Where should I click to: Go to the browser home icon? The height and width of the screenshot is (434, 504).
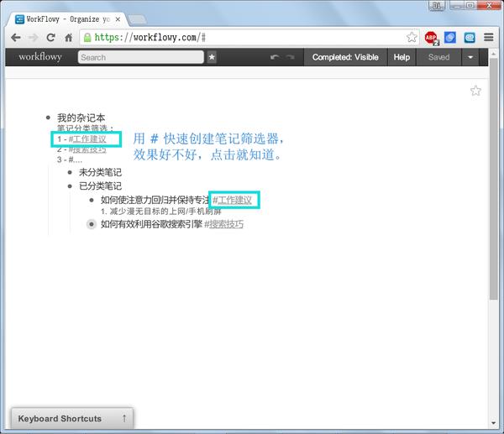[x=69, y=38]
